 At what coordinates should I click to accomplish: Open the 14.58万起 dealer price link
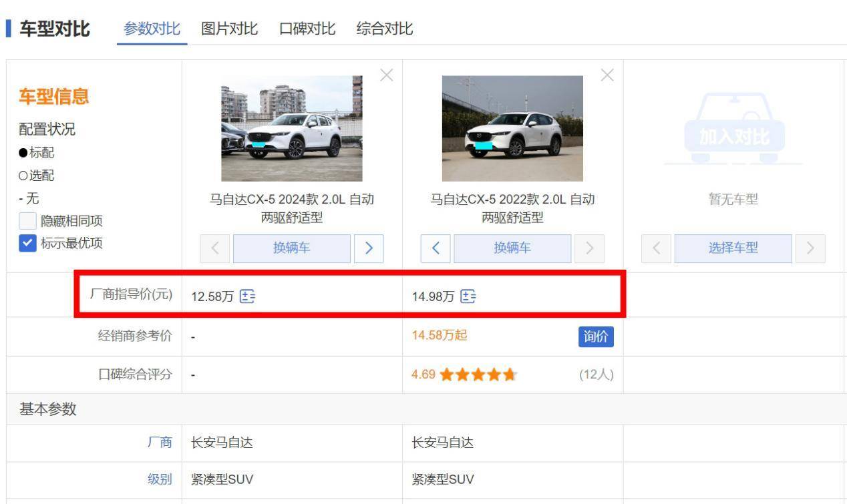pyautogui.click(x=440, y=336)
